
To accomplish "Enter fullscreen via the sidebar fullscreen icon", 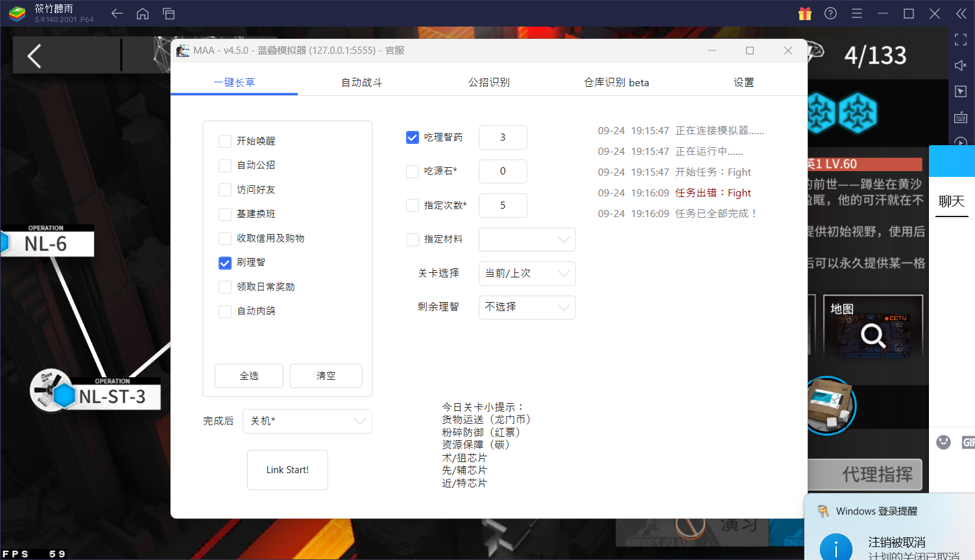I will click(x=961, y=40).
